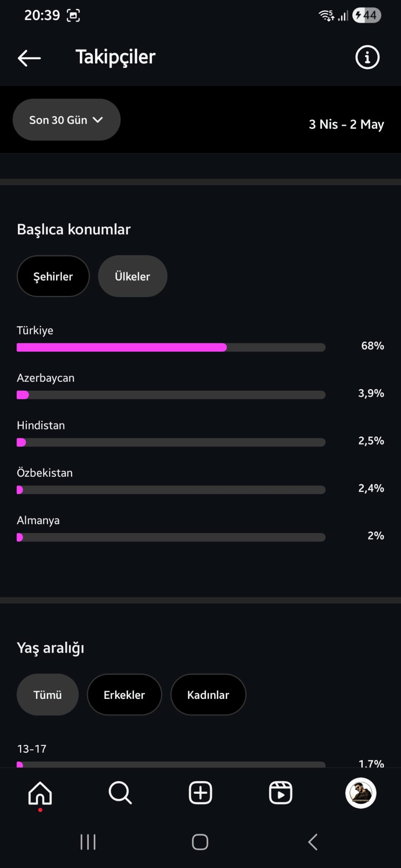Image resolution: width=401 pixels, height=868 pixels.
Task: Click the 3 Nis - 2 May date range
Action: click(x=346, y=124)
